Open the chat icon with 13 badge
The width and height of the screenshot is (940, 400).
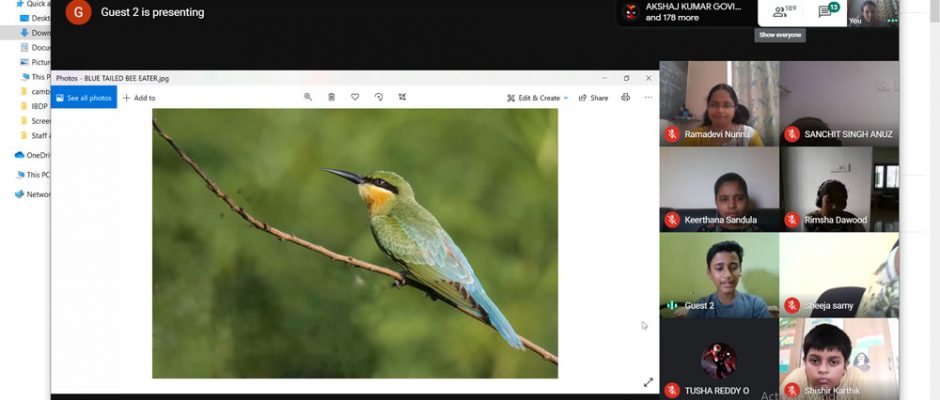829,10
